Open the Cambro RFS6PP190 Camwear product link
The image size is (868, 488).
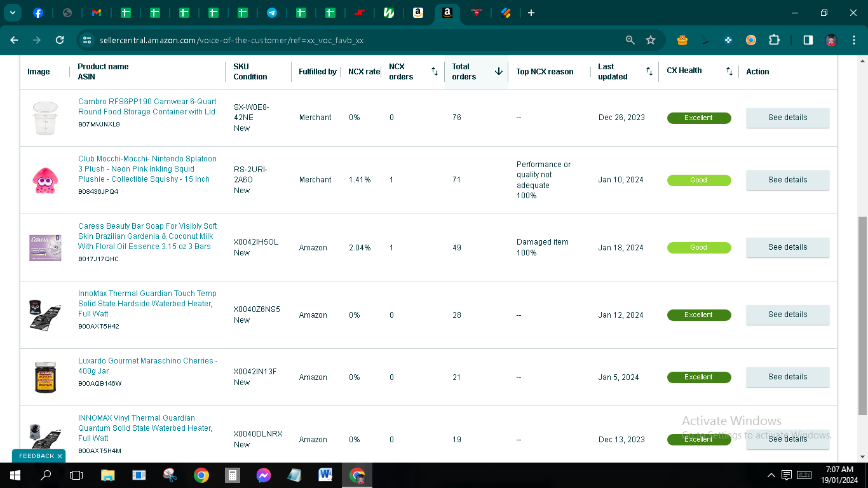click(147, 107)
